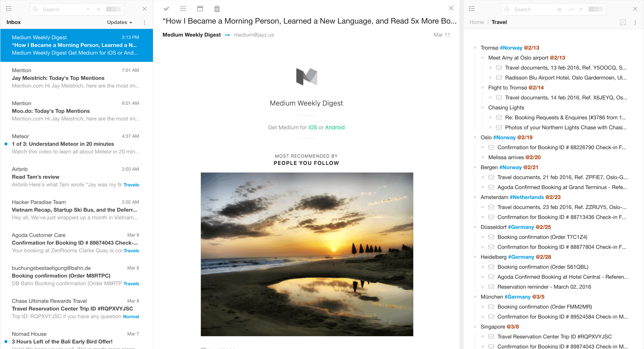
Task: Open the Medium Weekly Digest email in list
Action: tap(76, 45)
